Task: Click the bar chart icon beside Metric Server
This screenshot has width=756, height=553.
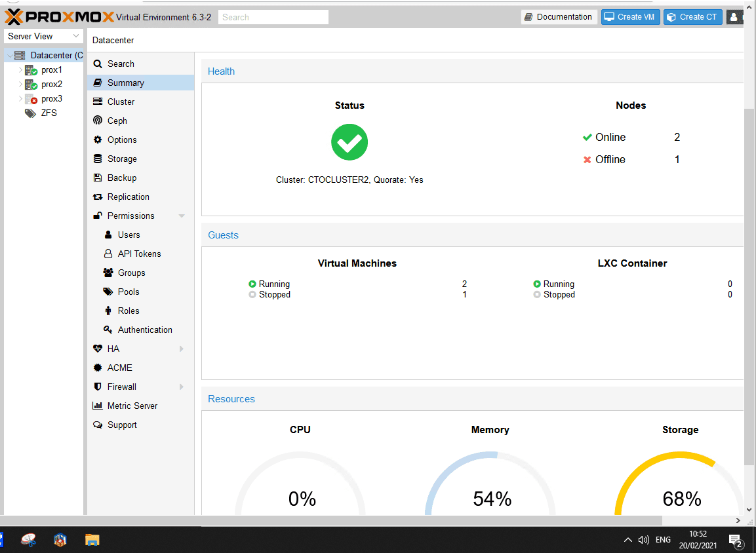Action: click(98, 406)
